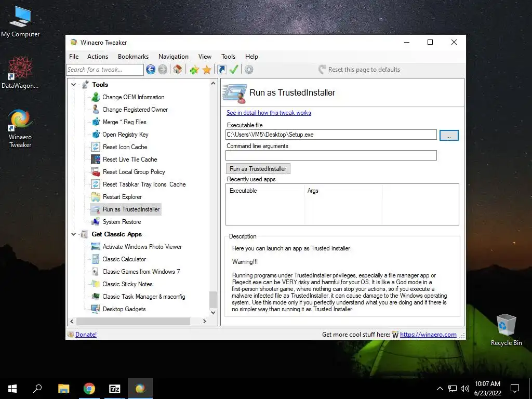The image size is (532, 399).
Task: Click the tree's vertical scrollbar up arrow
Action: [213, 83]
